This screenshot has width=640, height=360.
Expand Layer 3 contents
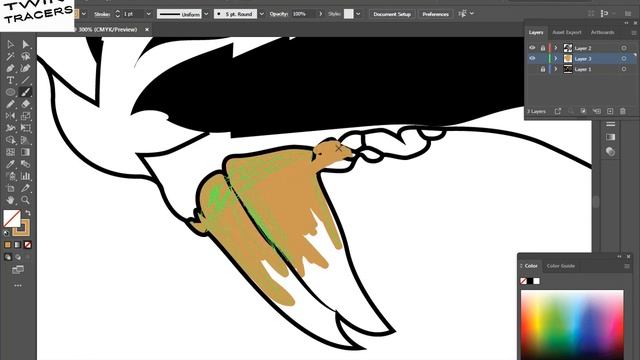(x=556, y=58)
